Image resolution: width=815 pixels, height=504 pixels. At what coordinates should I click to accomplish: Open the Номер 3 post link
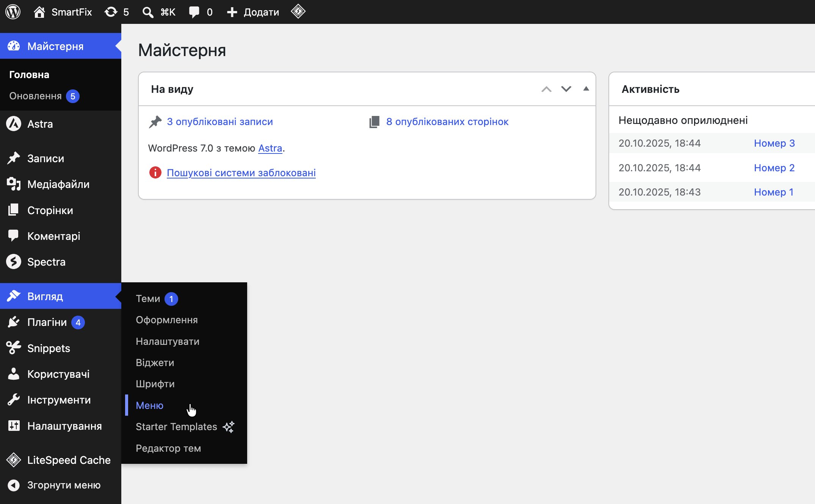pos(774,143)
